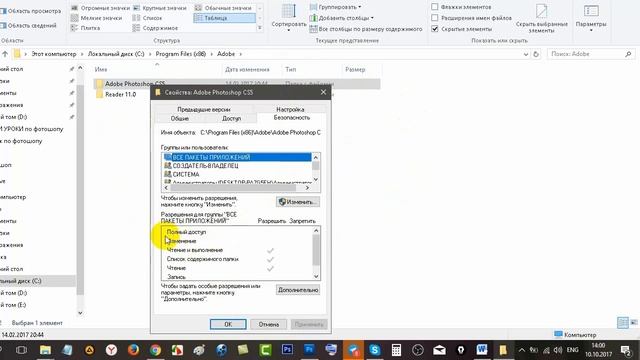Switch to Предыдущие версии tab

204,109
